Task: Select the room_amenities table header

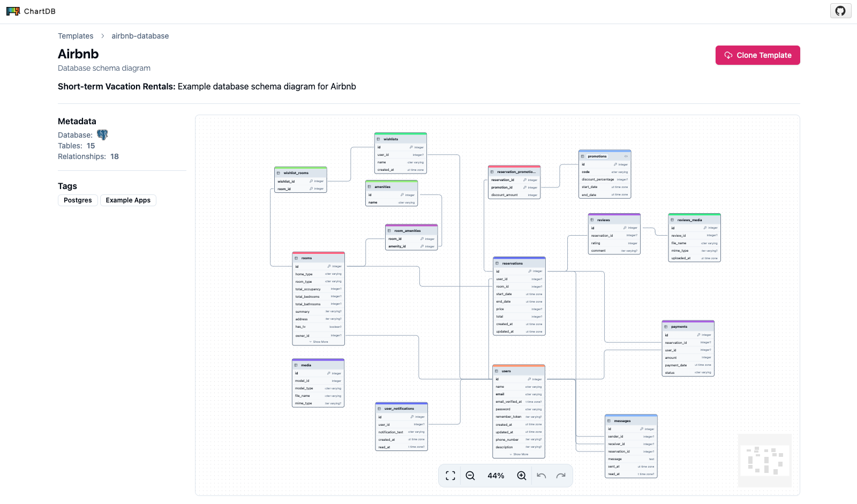Action: pyautogui.click(x=411, y=231)
